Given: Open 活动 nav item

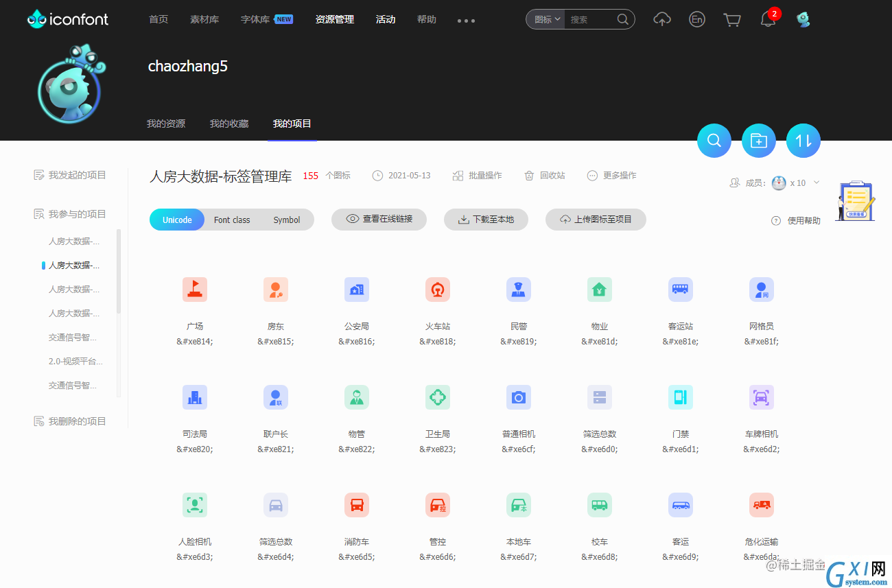Looking at the screenshot, I should pyautogui.click(x=386, y=19).
